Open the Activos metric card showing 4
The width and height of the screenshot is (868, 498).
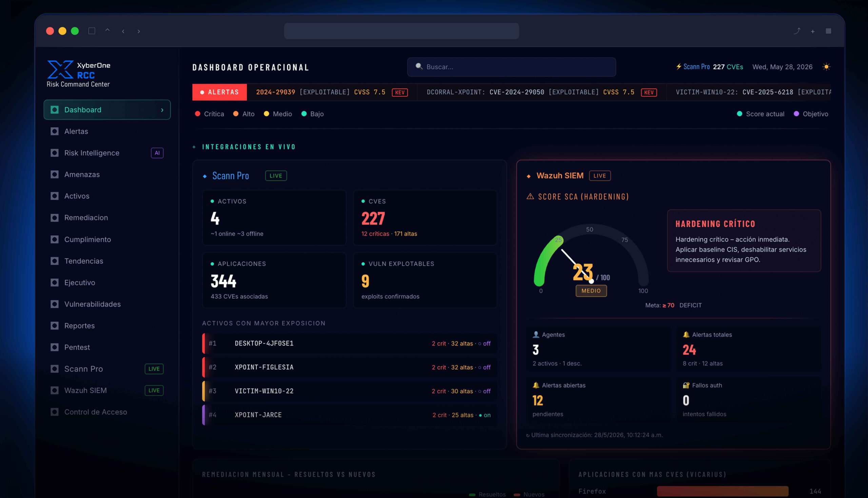point(274,218)
